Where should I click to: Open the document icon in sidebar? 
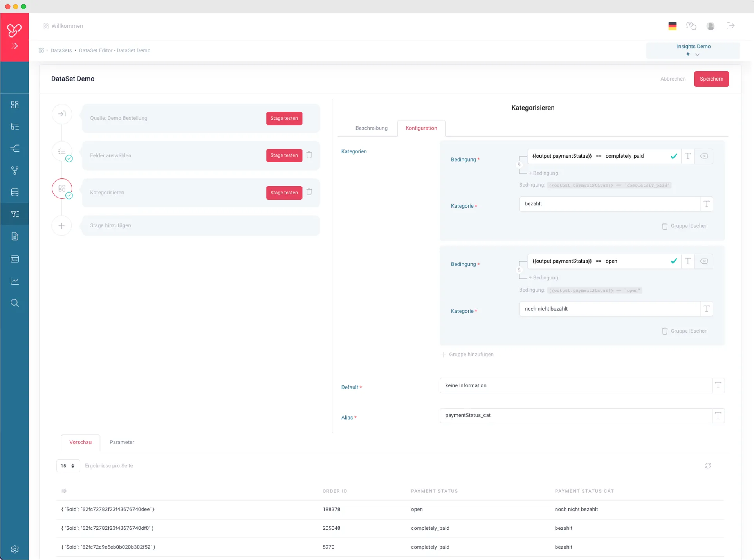[15, 236]
